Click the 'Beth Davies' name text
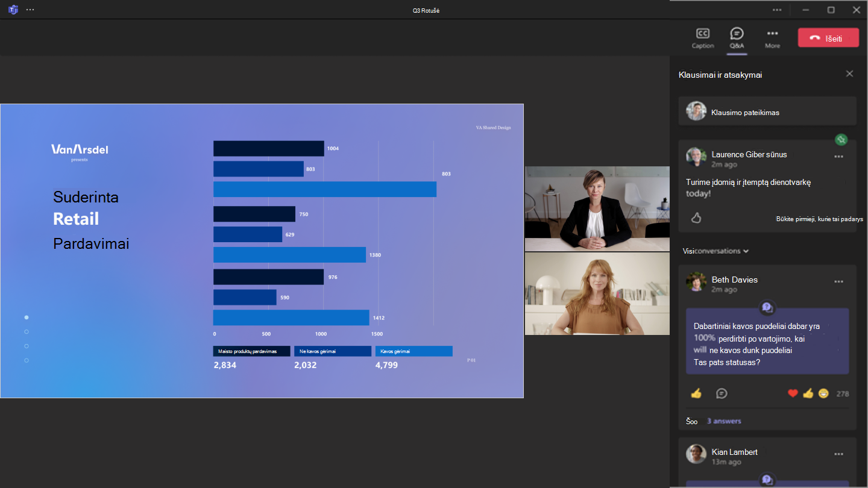The height and width of the screenshot is (488, 868). pos(735,280)
